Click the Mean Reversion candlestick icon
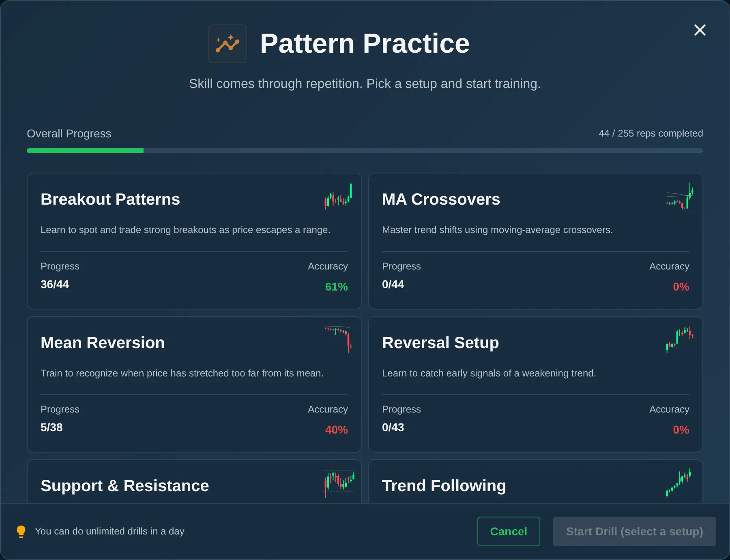730x560 pixels. point(338,340)
